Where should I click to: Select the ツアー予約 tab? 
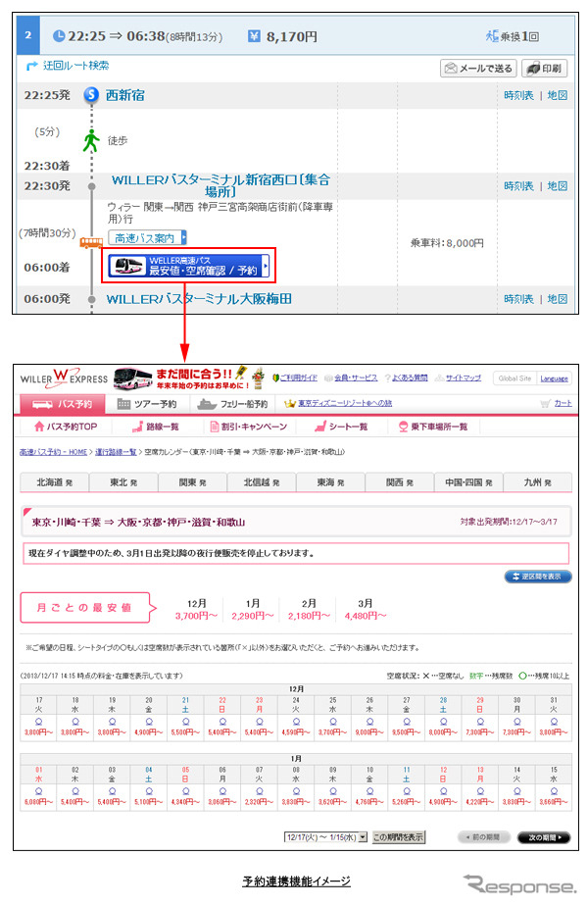(x=147, y=404)
